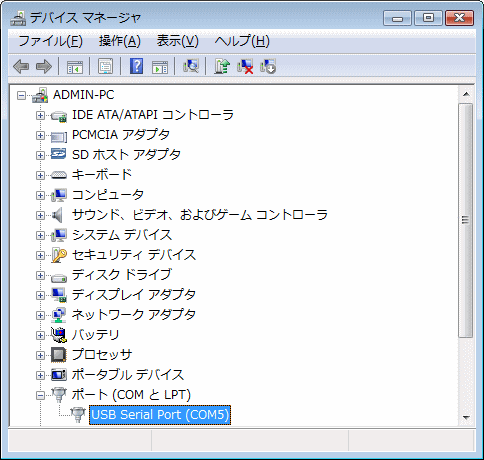Expand the プロセッサ node

pos(40,355)
